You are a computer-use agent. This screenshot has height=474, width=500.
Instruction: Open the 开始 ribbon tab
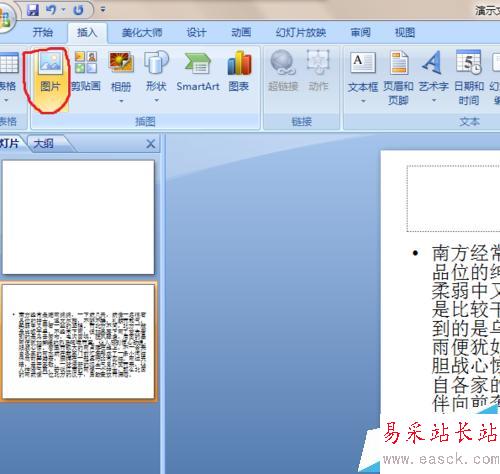point(43,32)
